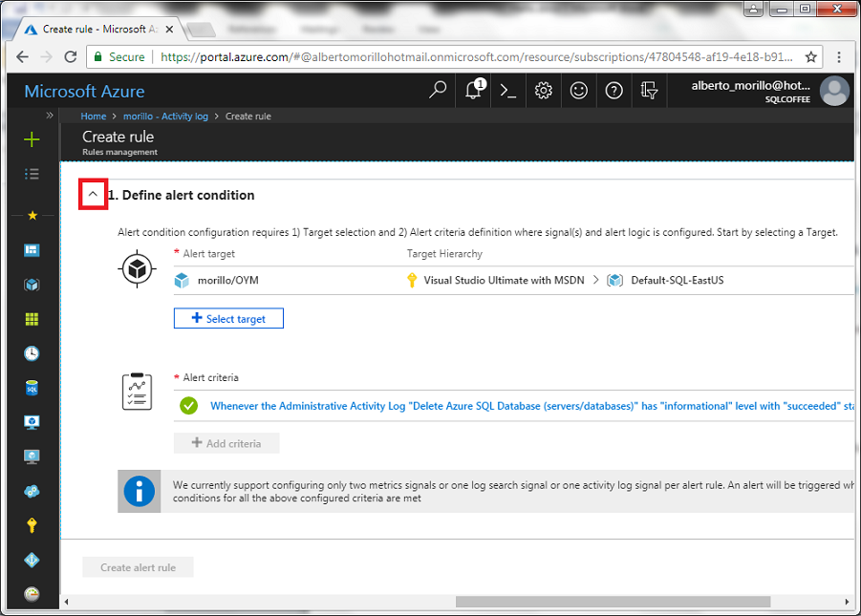Open the gauge icon in the sidebar
This screenshot has width=861, height=616.
pyautogui.click(x=32, y=594)
